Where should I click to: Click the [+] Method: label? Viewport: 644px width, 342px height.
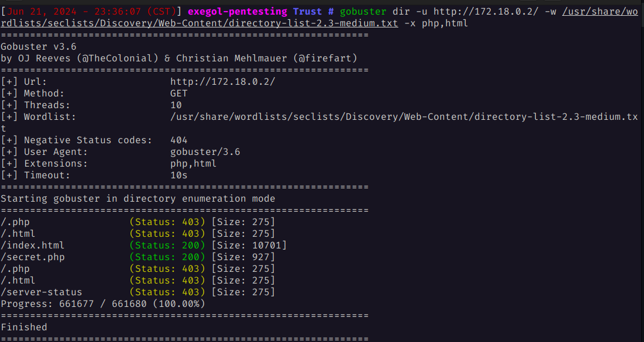click(32, 94)
